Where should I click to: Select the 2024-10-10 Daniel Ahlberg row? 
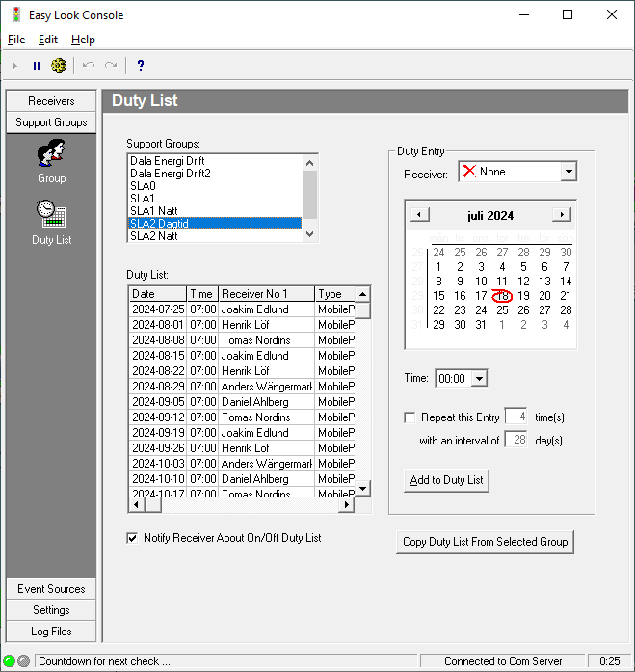click(242, 479)
